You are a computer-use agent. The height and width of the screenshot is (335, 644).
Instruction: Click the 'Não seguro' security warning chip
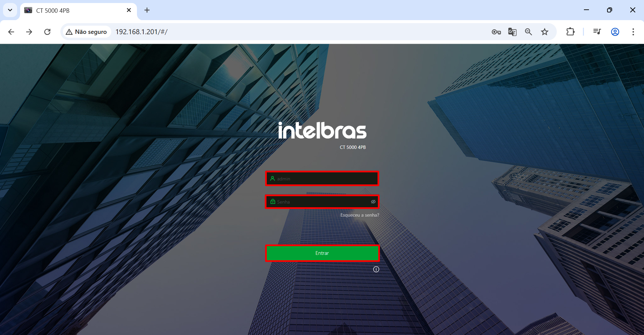(x=87, y=32)
